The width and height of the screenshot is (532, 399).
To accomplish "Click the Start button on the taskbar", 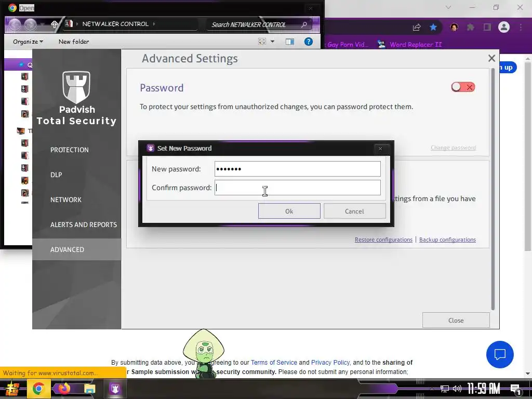I will click(11, 389).
